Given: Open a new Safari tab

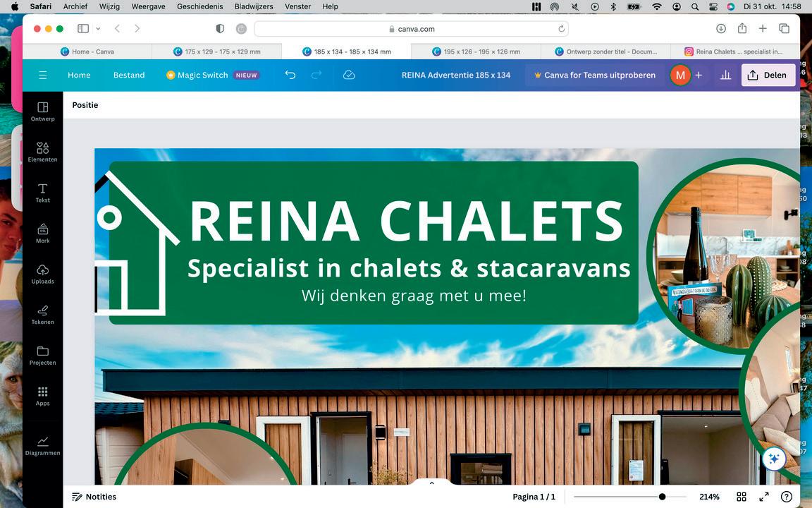Looking at the screenshot, I should 763,28.
